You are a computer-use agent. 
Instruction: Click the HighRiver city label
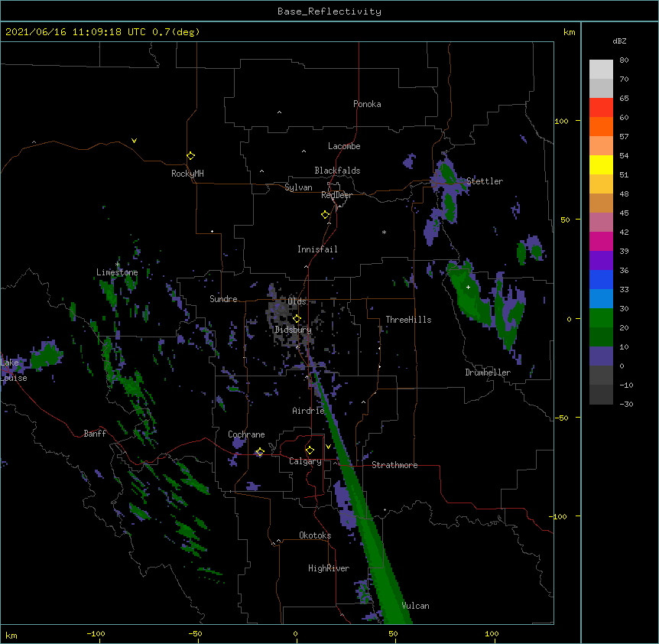click(329, 568)
